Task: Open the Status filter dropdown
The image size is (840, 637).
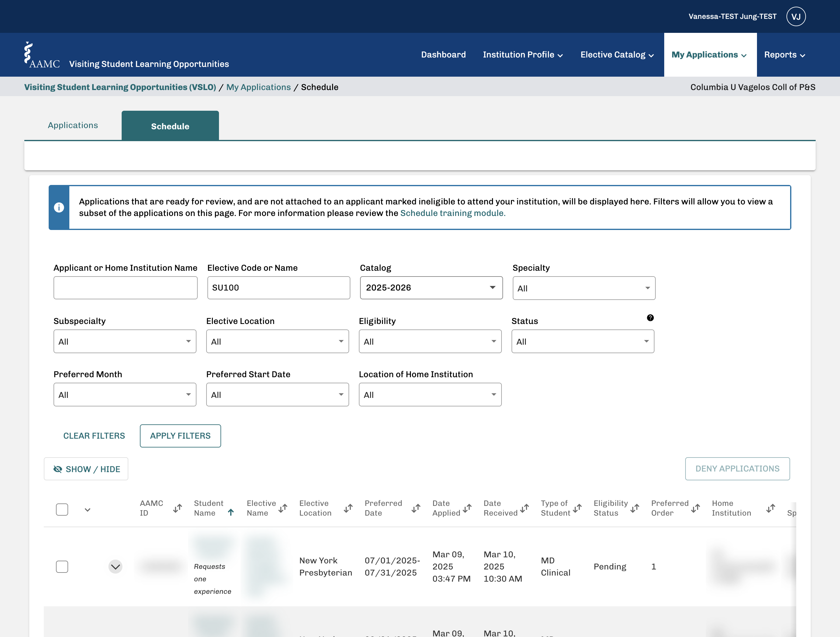Action: (x=582, y=341)
